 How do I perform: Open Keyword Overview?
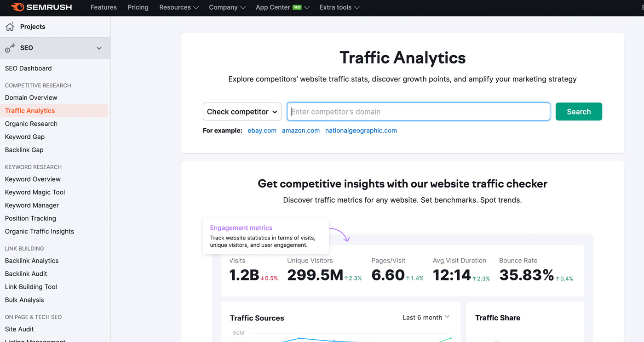(33, 179)
